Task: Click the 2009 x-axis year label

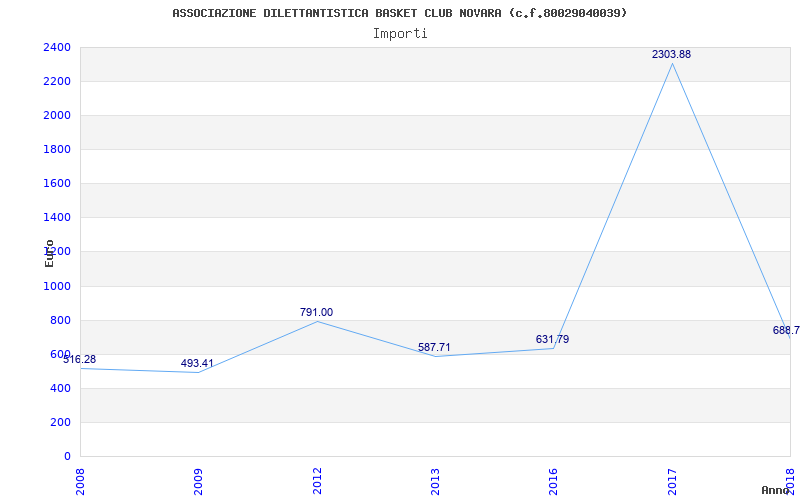Action: click(x=198, y=481)
